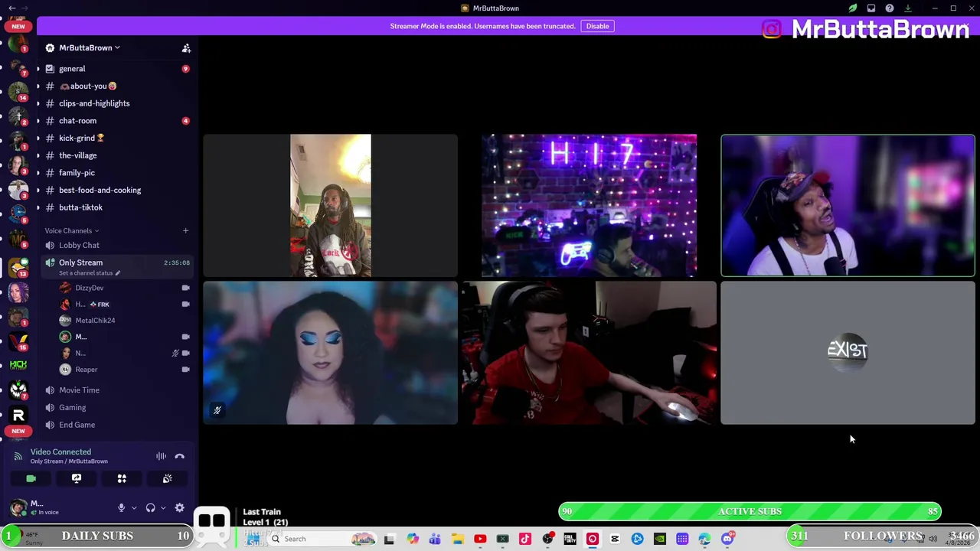Open help icon in title bar
The width and height of the screenshot is (980, 551).
890,8
